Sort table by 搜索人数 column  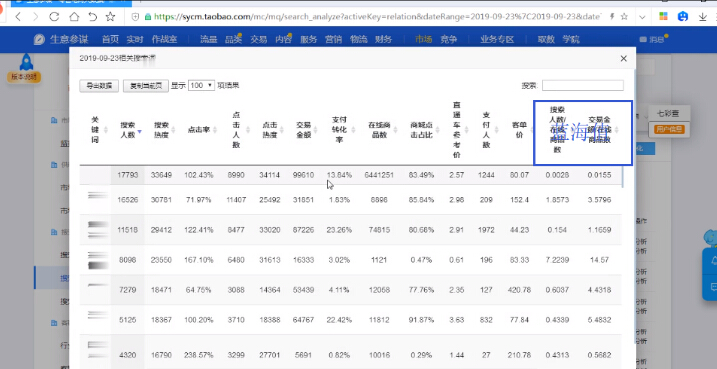130,130
